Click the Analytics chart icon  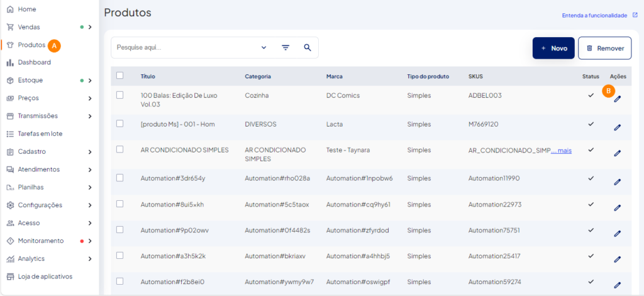tap(11, 259)
